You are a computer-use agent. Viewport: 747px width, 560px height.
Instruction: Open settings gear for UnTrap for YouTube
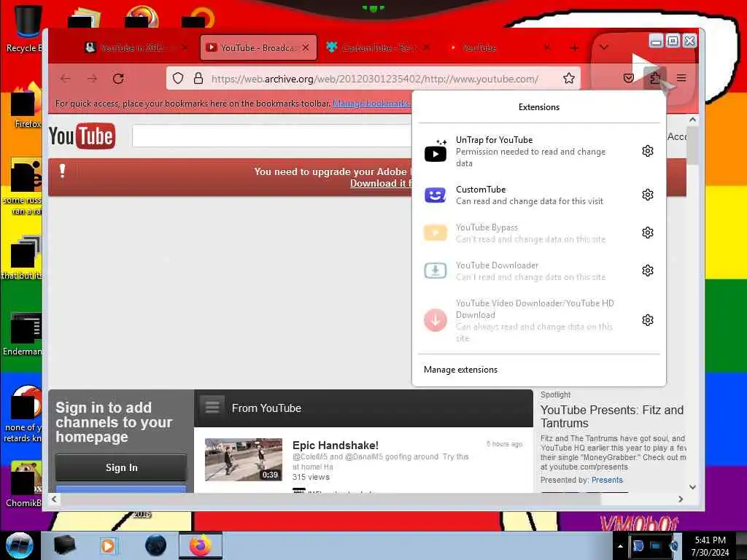coord(648,152)
